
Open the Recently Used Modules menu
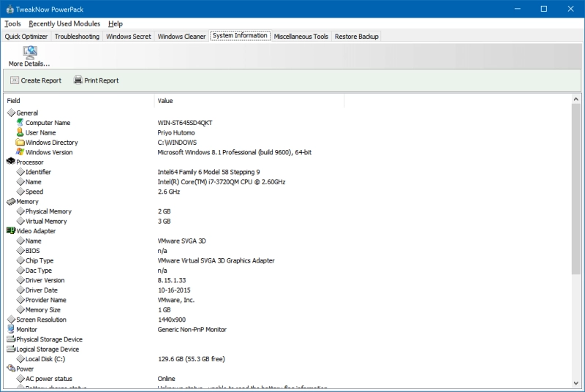point(64,23)
